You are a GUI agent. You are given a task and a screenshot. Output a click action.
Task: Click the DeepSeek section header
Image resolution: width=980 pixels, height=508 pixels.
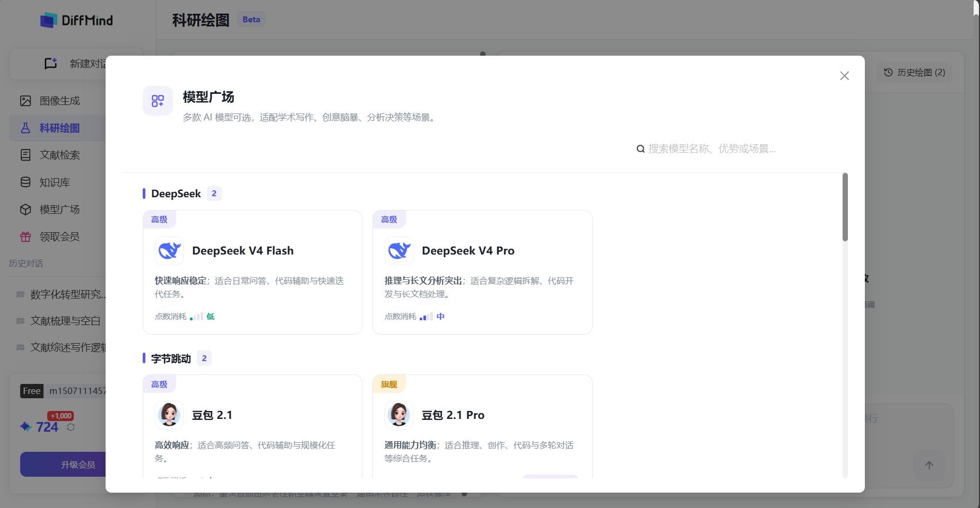pyautogui.click(x=176, y=194)
